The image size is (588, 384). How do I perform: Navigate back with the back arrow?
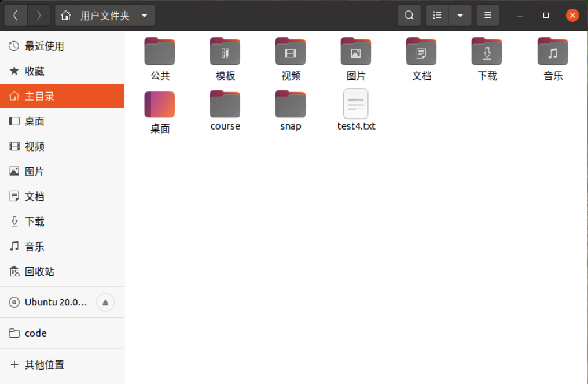[16, 15]
